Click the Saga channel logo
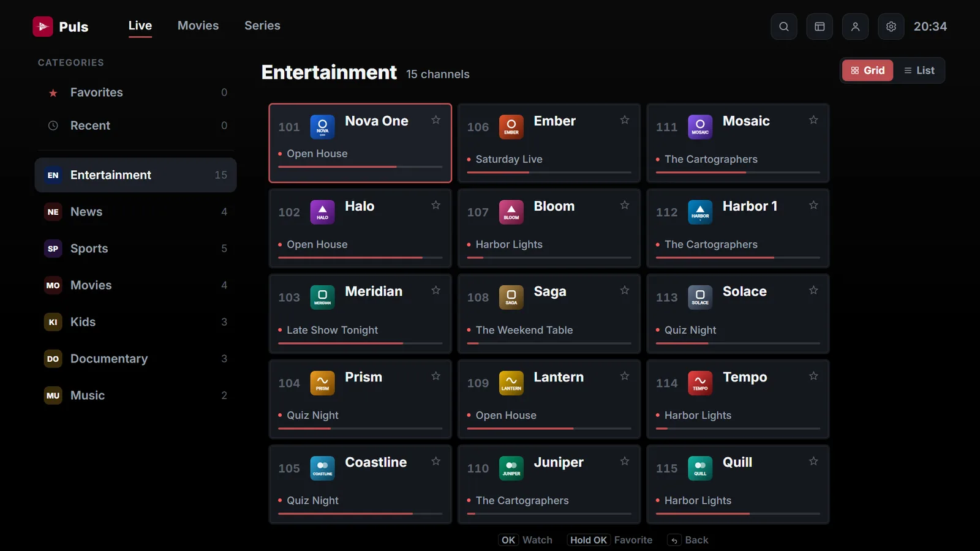 (x=511, y=298)
